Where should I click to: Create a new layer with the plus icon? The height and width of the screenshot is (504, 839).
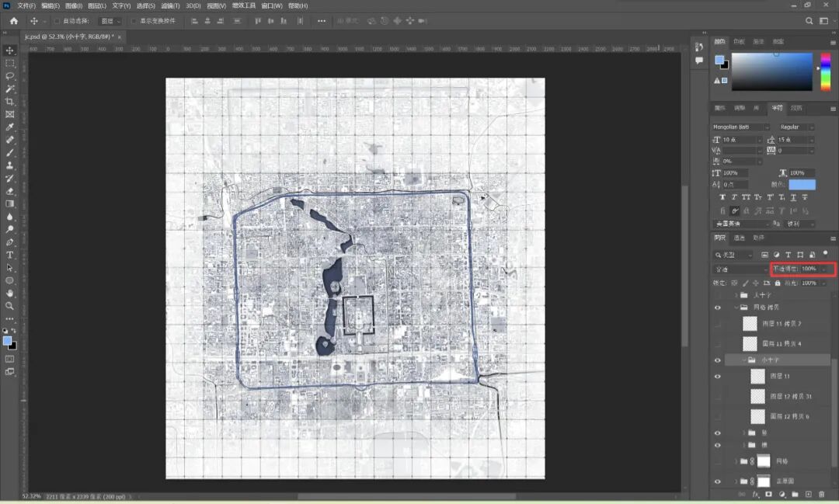click(809, 495)
